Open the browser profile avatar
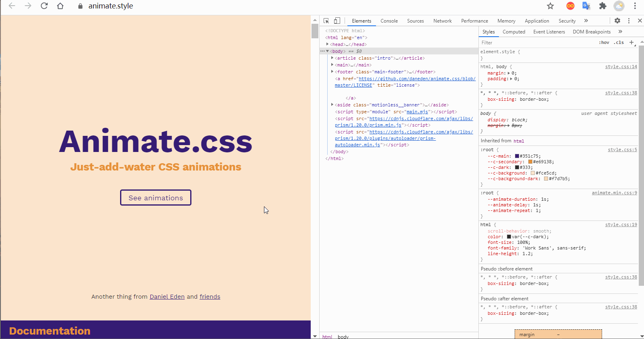Screen dimensions: 644x339 click(619, 6)
